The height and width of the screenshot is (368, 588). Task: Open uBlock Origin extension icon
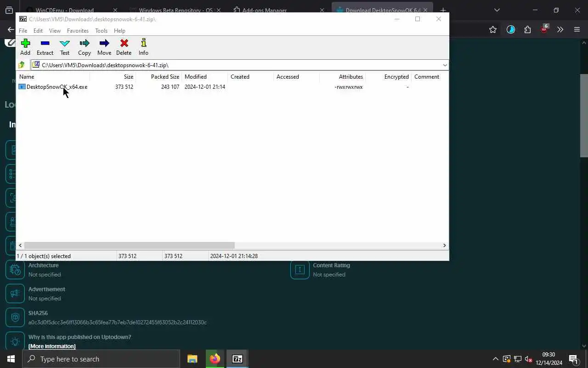tap(544, 29)
